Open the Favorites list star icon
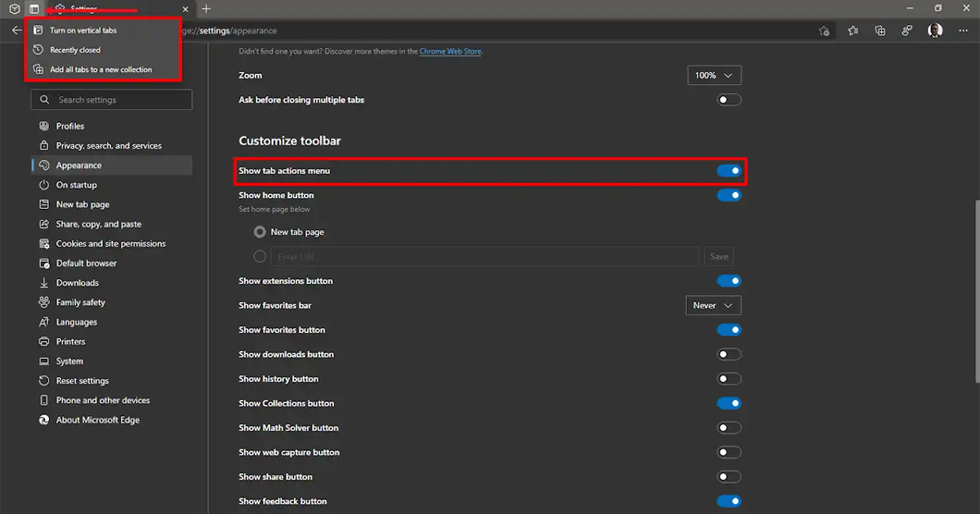 click(853, 30)
